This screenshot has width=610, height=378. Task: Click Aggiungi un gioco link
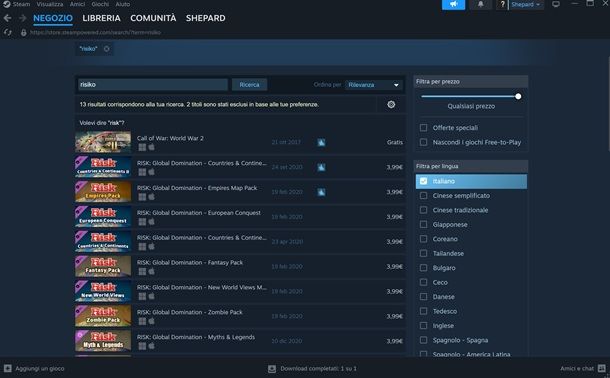point(40,368)
